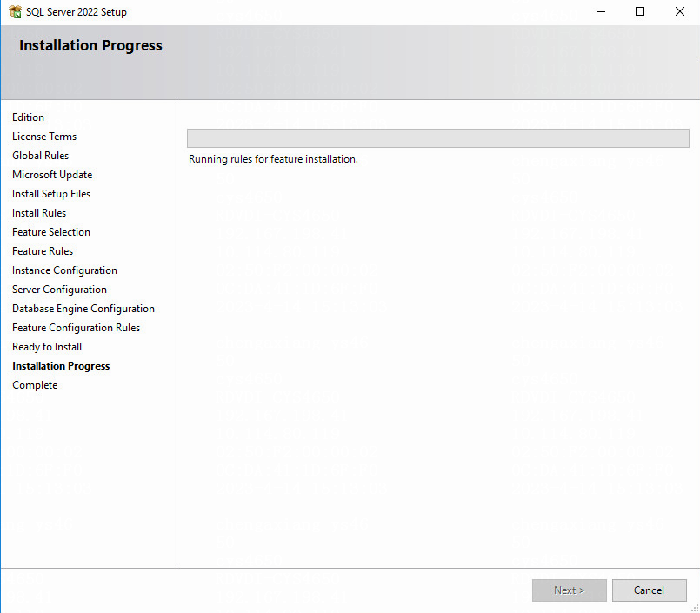Click the SQL Server 2022 Setup title text
This screenshot has width=700, height=613.
pyautogui.click(x=77, y=12)
